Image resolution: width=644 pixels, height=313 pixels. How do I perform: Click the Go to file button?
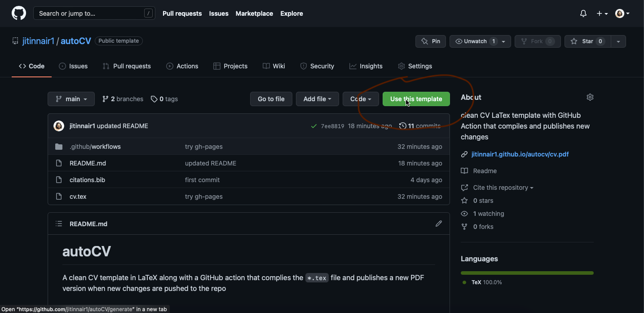pyautogui.click(x=271, y=99)
